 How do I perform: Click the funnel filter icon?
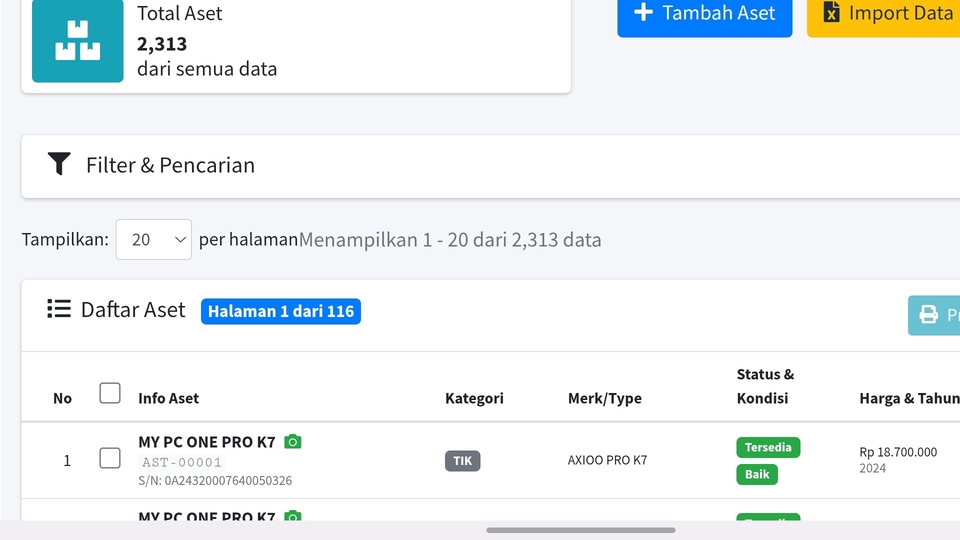coord(59,164)
